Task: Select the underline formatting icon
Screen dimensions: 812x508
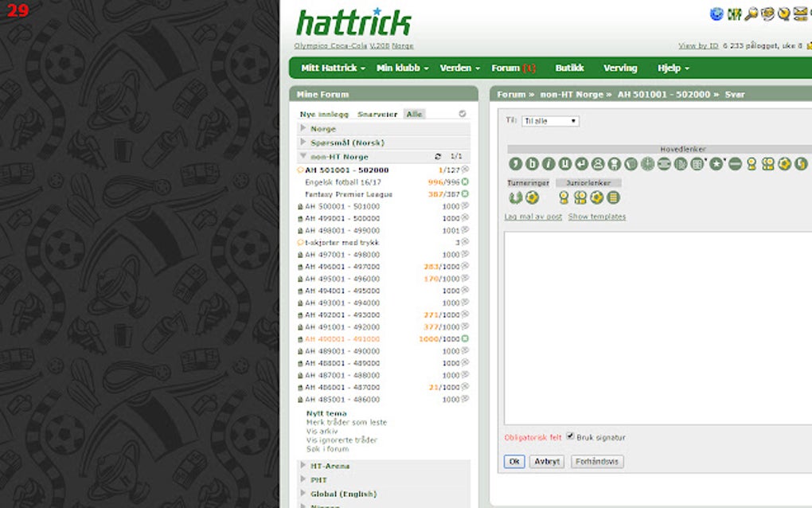Action: click(567, 164)
